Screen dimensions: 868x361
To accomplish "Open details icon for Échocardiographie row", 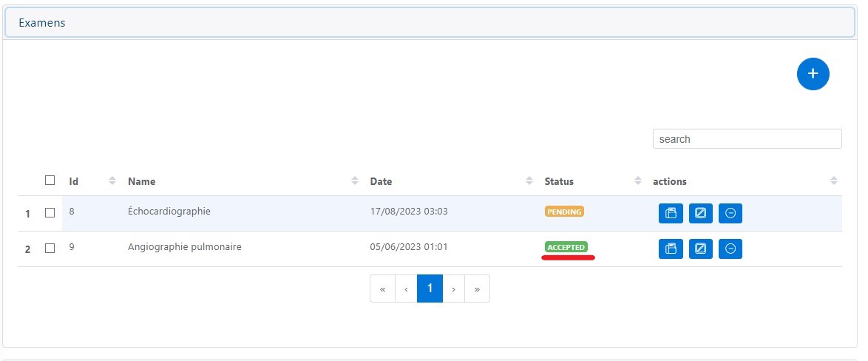I will 671,213.
